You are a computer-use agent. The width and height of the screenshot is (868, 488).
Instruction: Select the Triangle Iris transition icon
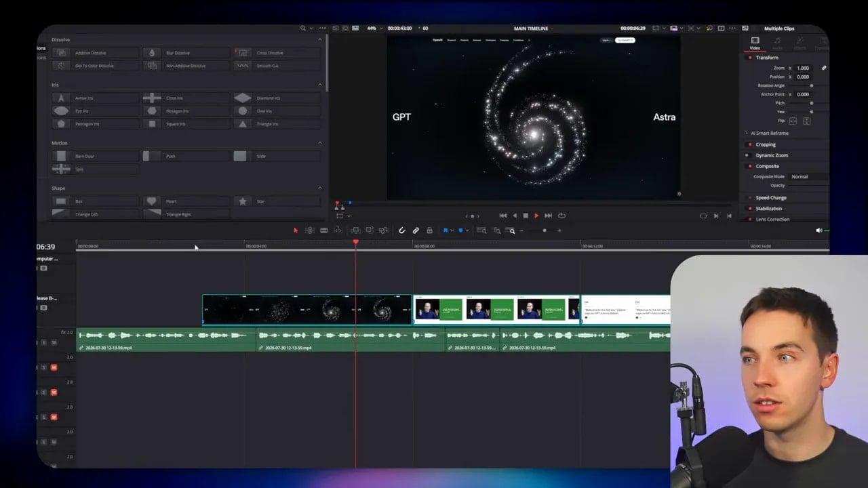click(243, 124)
